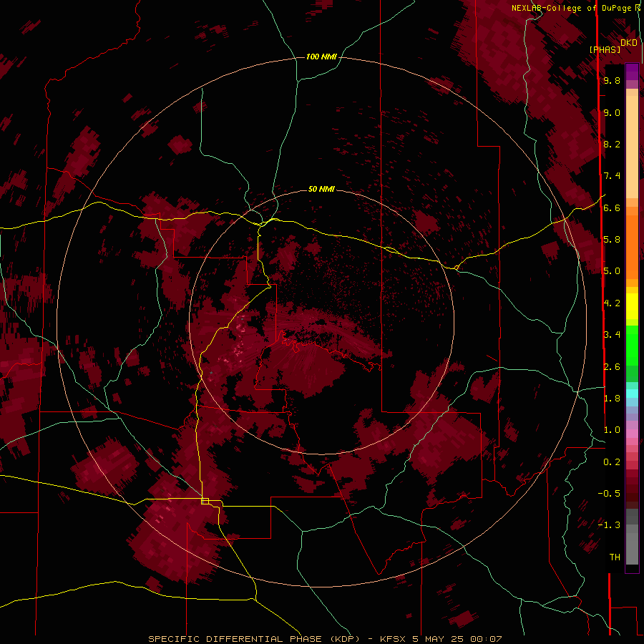This screenshot has width=644, height=644.
Task: Pick the purple swatch atop color scale
Action: (x=632, y=72)
